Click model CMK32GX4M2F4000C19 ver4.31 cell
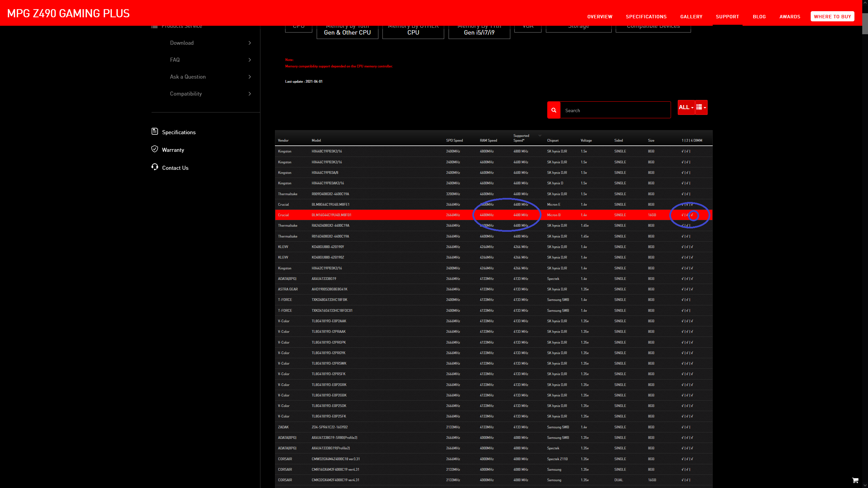This screenshot has width=868, height=488. click(x=335, y=480)
